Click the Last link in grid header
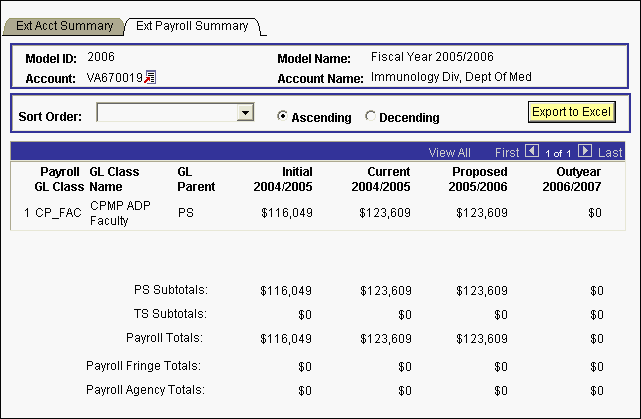 point(610,153)
